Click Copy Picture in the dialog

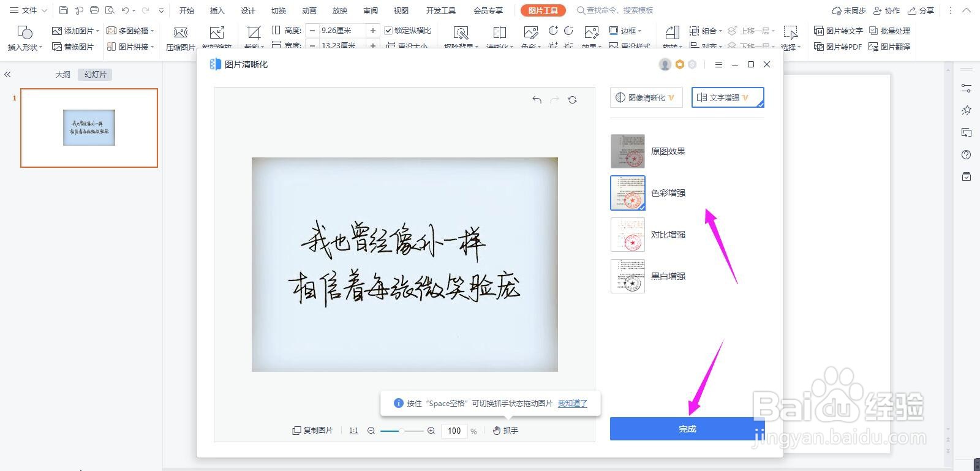pos(312,431)
